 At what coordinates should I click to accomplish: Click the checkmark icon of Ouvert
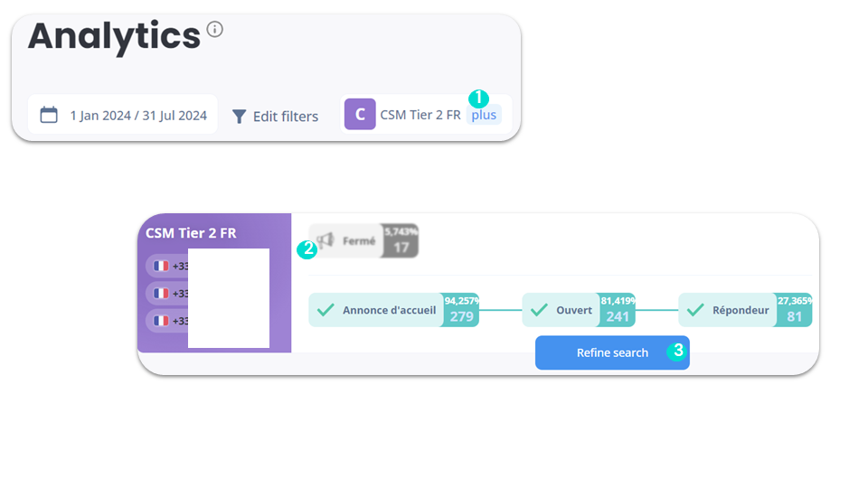coord(539,310)
